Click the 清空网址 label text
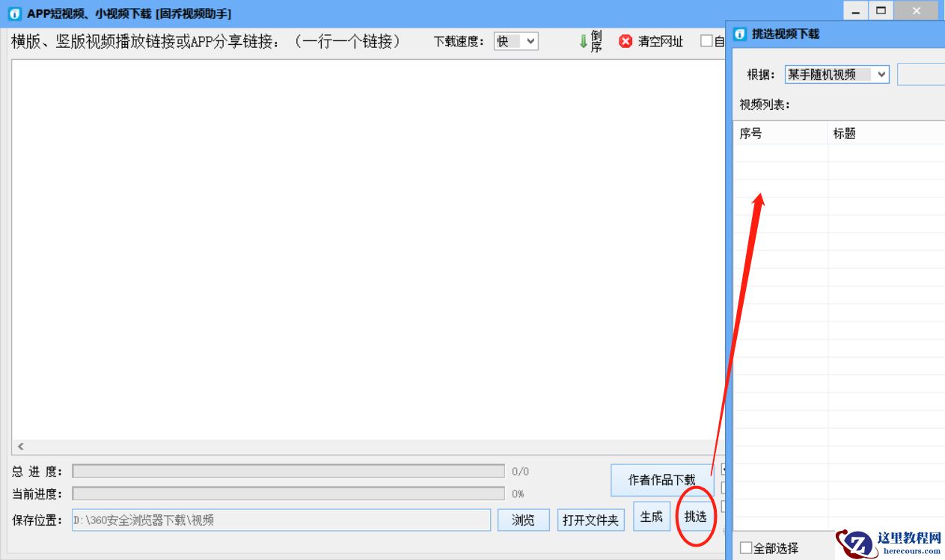This screenshot has height=560, width=945. tap(661, 42)
